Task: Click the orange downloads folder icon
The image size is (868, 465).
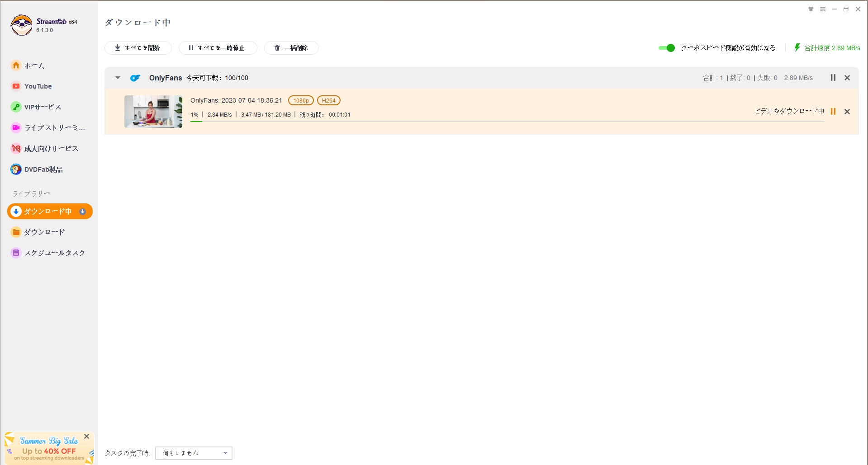Action: click(x=16, y=232)
